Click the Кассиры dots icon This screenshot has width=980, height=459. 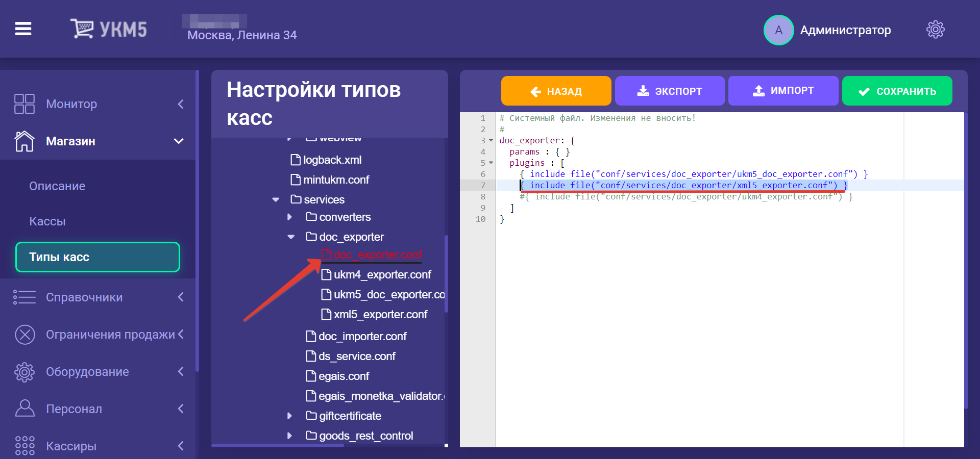24,446
